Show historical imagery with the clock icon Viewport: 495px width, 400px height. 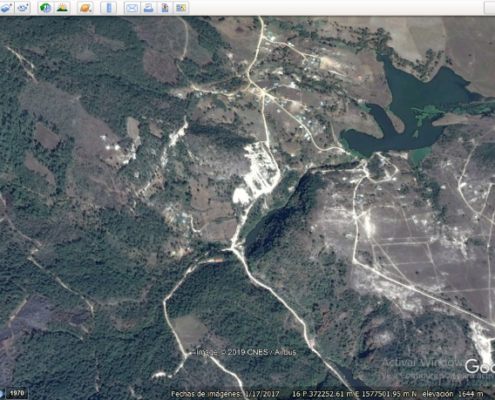click(x=45, y=7)
